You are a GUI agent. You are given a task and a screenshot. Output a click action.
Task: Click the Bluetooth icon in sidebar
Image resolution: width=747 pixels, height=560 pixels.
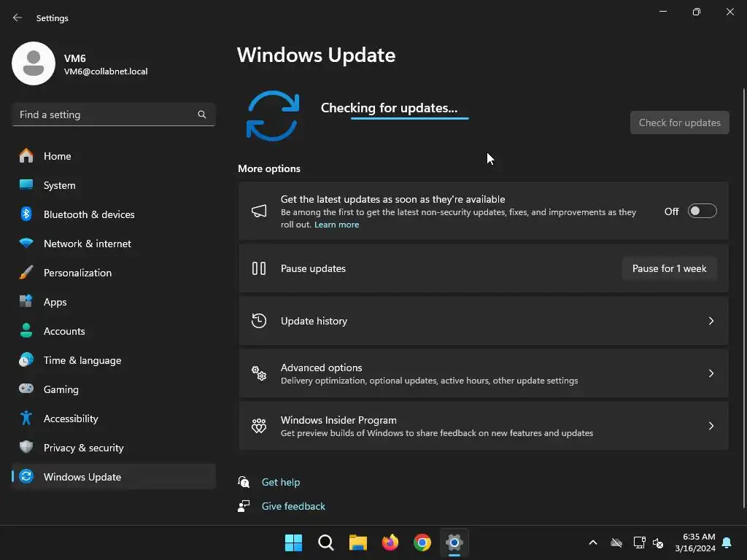26,214
